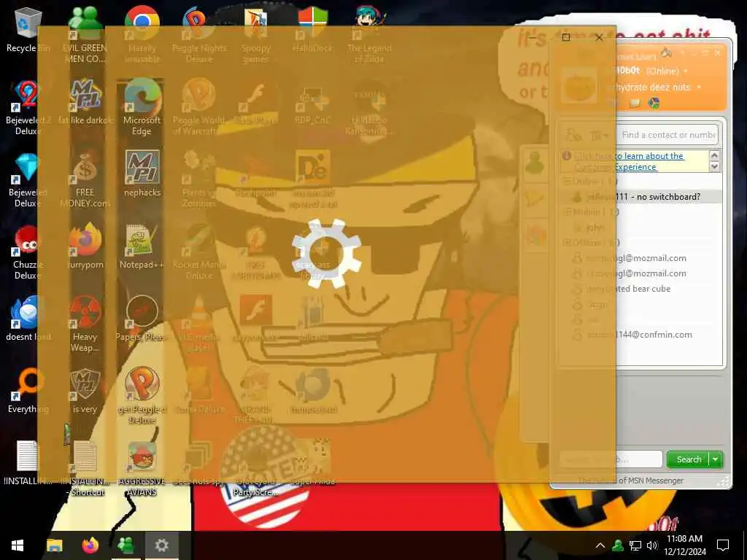Screen dimensions: 747x560
Task: Open the notification center icon
Action: point(723,545)
